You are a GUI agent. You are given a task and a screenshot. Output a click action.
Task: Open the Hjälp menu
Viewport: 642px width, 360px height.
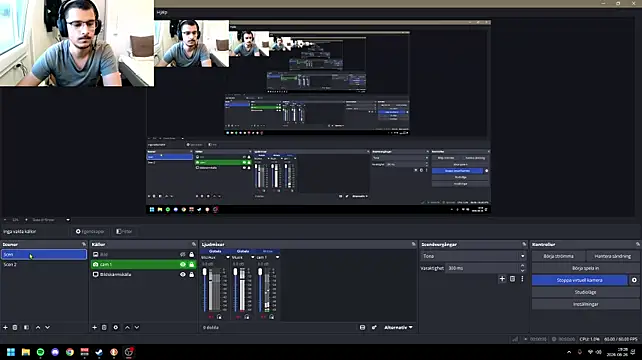point(162,12)
